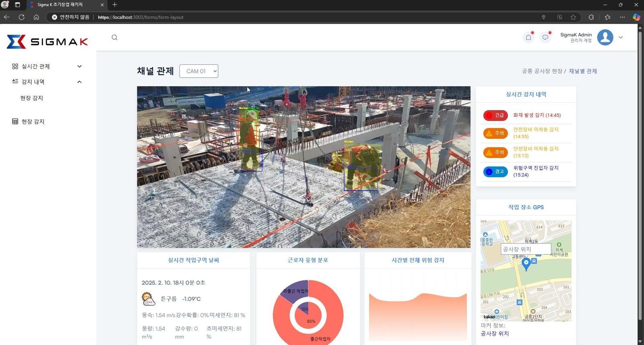This screenshot has height=345, width=644.
Task: Click the red 긴급 alert badge
Action: (495, 115)
